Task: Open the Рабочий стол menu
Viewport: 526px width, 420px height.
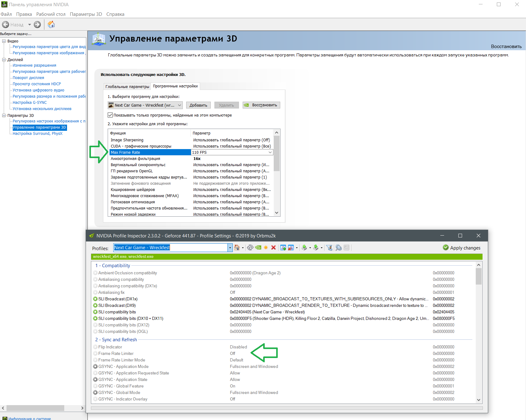Action: 51,14
